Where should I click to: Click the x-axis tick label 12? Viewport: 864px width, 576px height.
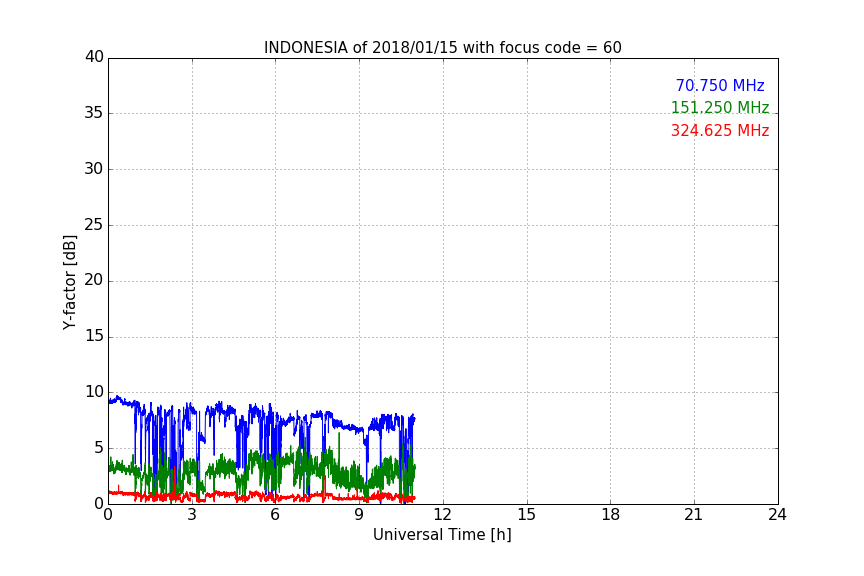pyautogui.click(x=442, y=515)
